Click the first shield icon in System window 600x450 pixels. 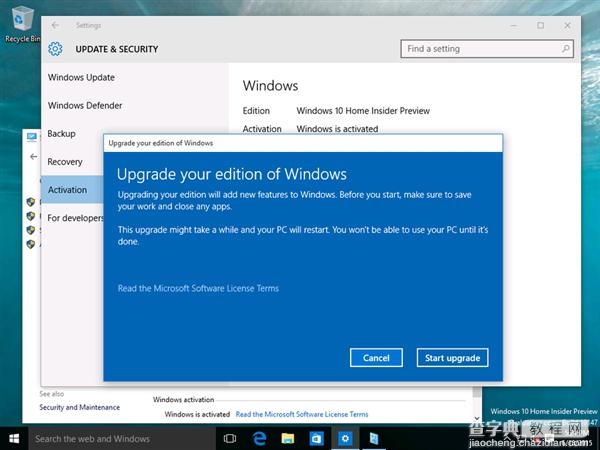[x=31, y=202]
